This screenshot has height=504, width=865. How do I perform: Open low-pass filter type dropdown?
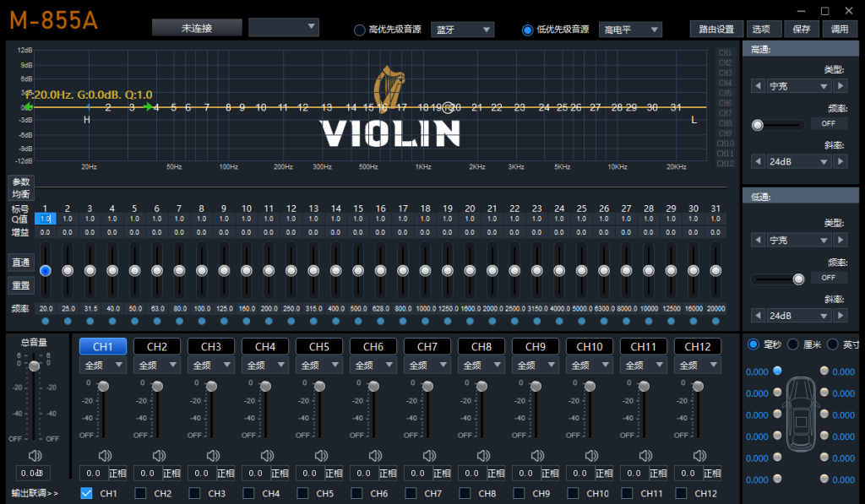799,240
